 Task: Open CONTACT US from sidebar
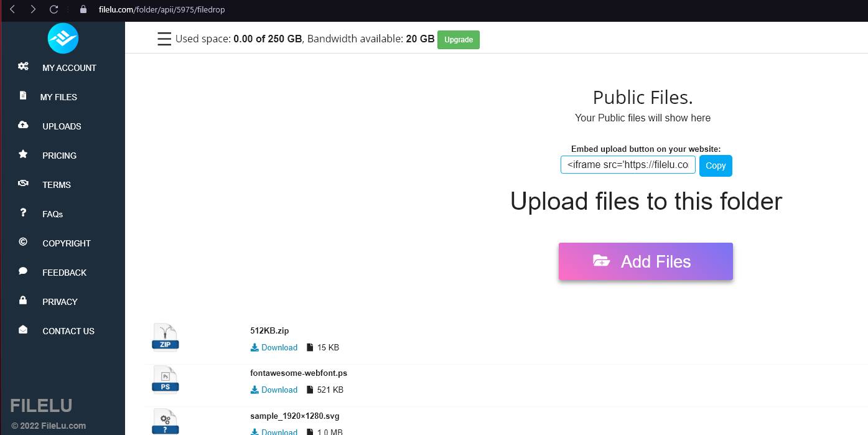(x=68, y=331)
